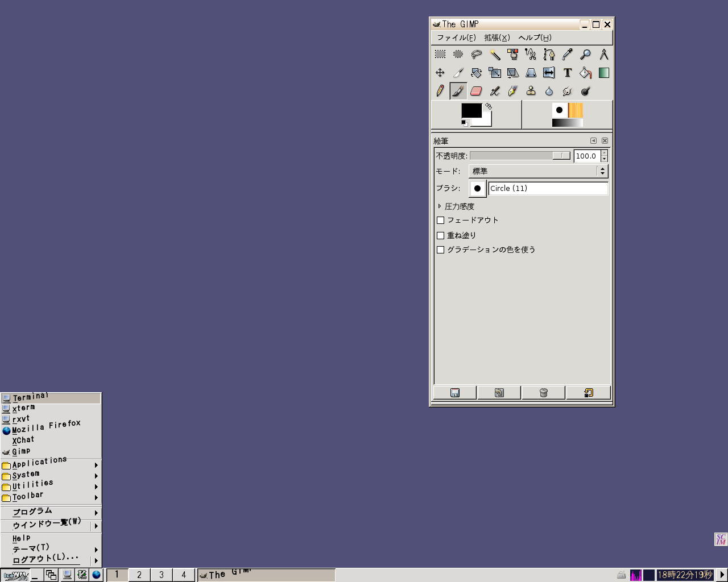Expand the 圧力感度 section
Viewport: 728px width, 582px height.
pyautogui.click(x=440, y=206)
